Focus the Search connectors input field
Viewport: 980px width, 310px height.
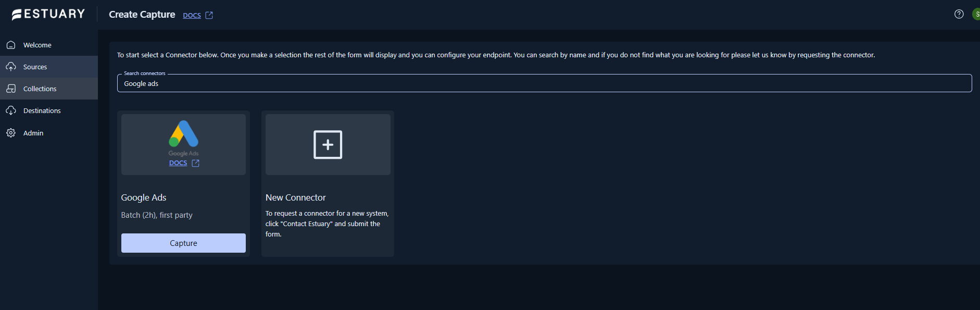tap(544, 83)
